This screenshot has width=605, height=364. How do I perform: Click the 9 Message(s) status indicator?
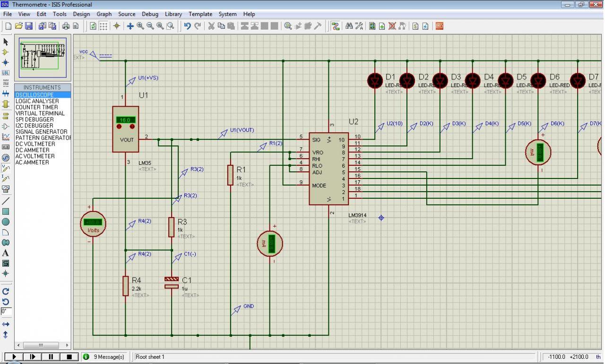[104, 357]
